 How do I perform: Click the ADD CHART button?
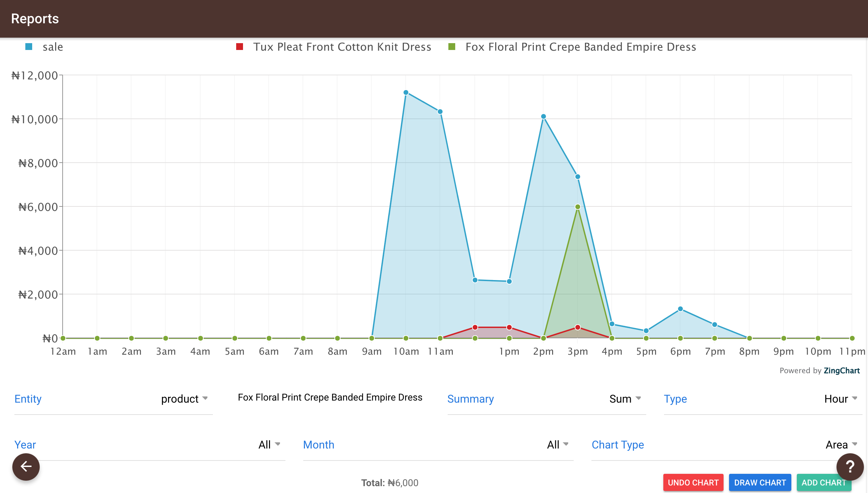(x=824, y=483)
